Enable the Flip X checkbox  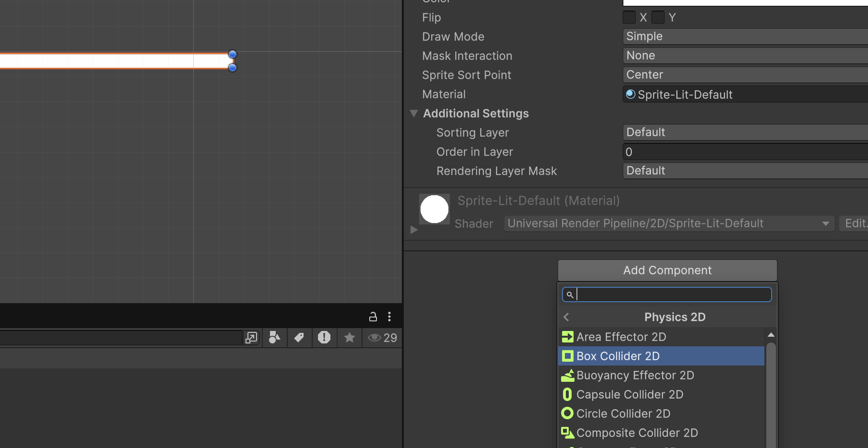pos(629,18)
